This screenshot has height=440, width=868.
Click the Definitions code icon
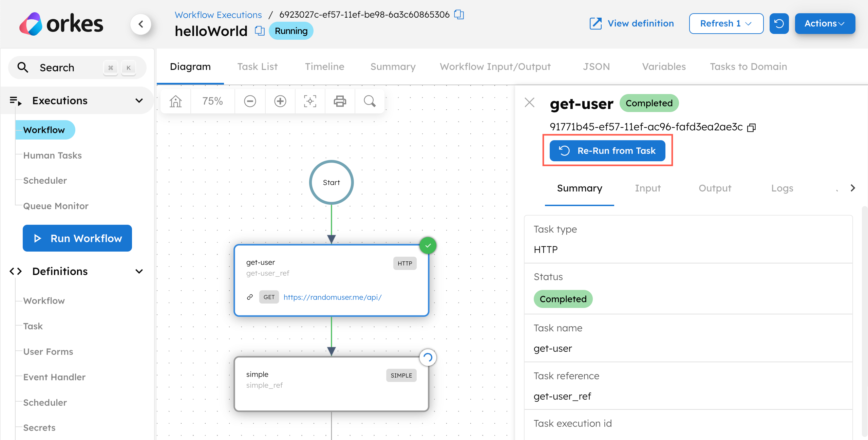click(x=16, y=271)
